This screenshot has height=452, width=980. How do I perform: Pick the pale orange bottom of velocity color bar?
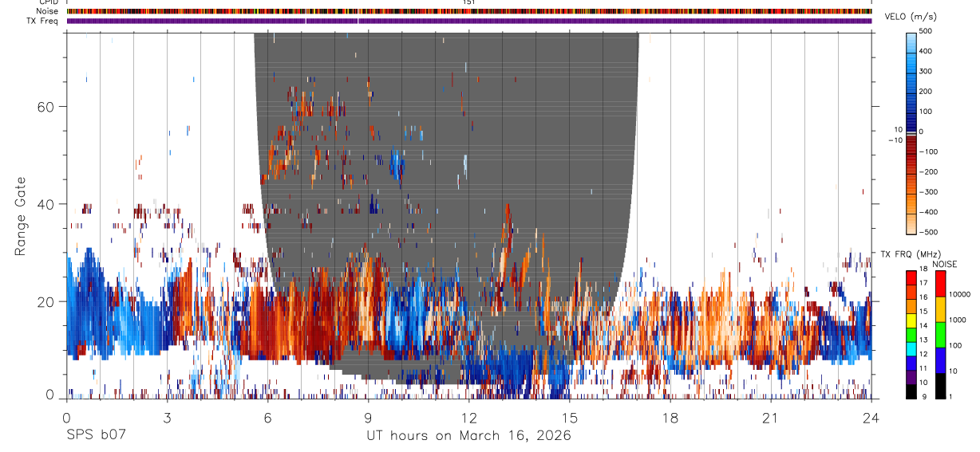911,225
